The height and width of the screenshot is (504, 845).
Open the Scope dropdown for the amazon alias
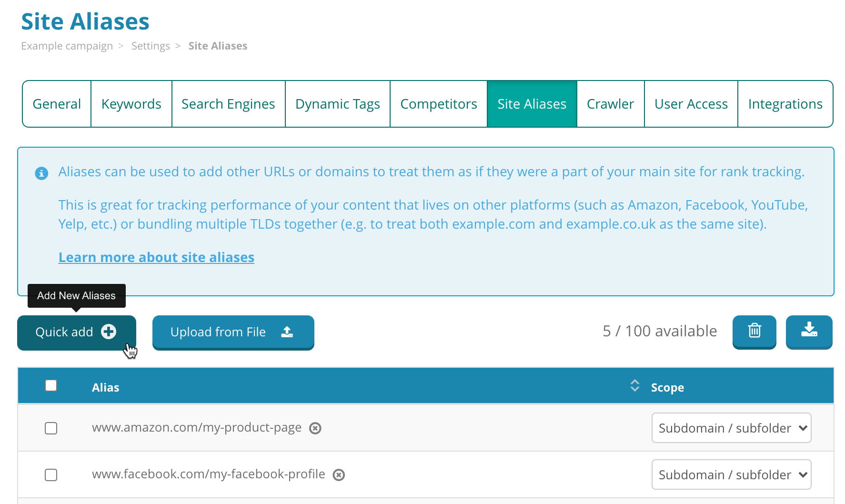click(x=731, y=428)
